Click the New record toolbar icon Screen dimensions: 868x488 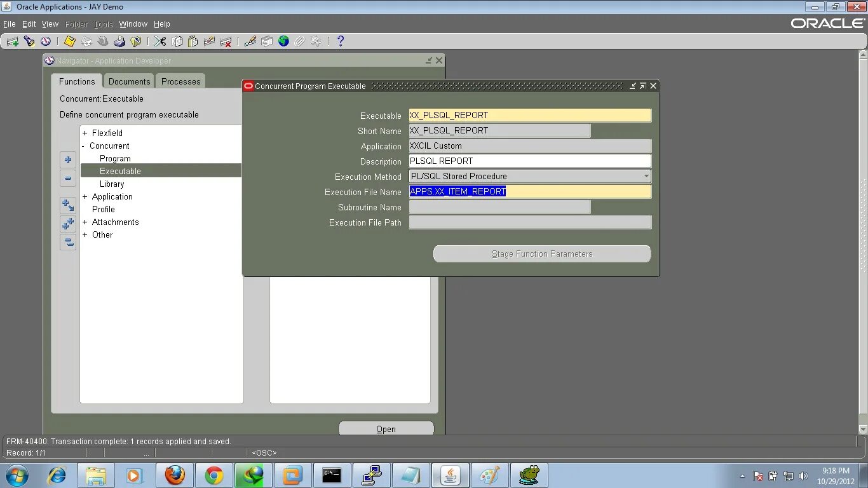[x=12, y=41]
